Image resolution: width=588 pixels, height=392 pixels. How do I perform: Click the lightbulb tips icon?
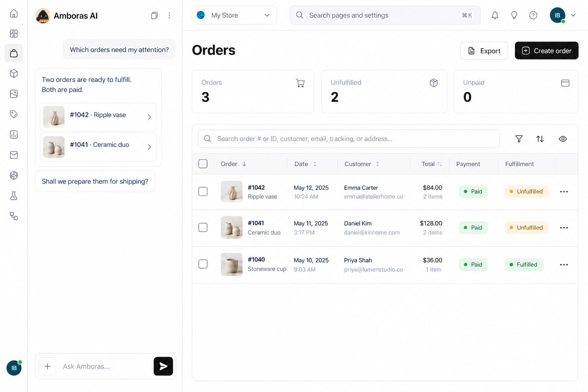pyautogui.click(x=514, y=15)
